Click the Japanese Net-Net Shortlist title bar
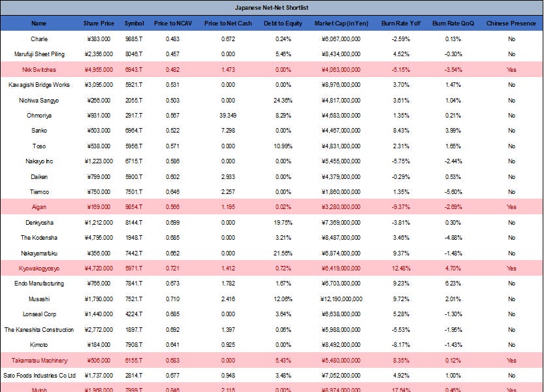544x392 pixels. click(x=272, y=8)
